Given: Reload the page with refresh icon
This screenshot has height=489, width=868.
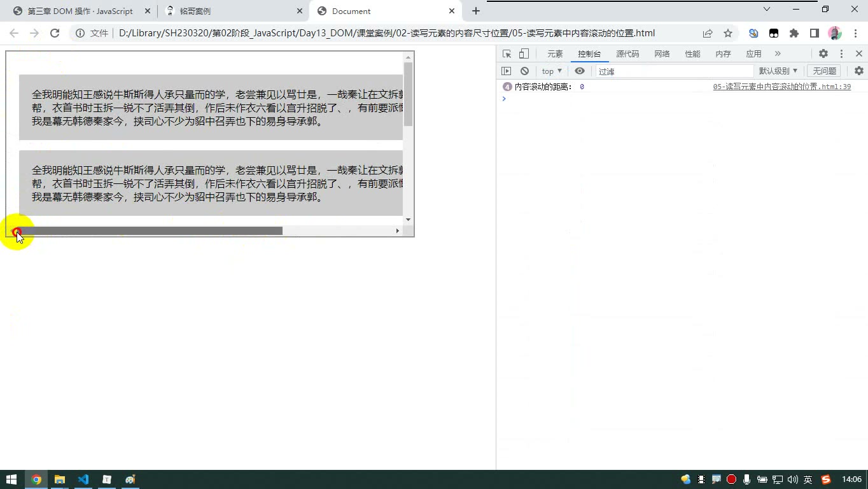Looking at the screenshot, I should (55, 33).
